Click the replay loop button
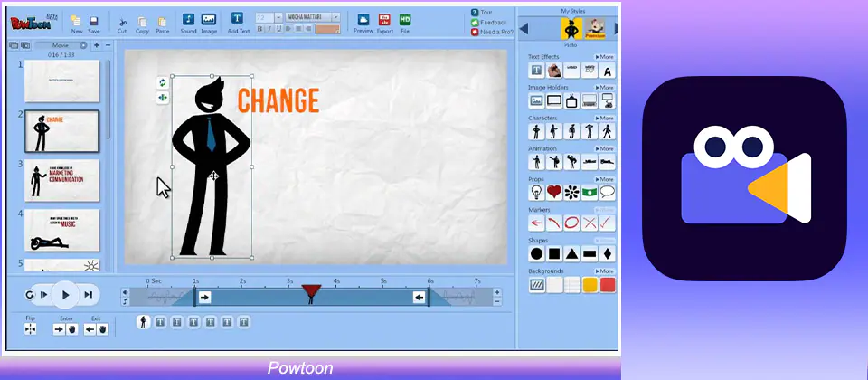Image resolution: width=868 pixels, height=380 pixels. (30, 295)
